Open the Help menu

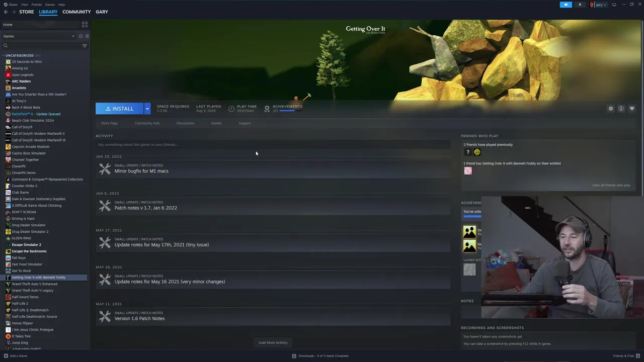click(x=61, y=5)
